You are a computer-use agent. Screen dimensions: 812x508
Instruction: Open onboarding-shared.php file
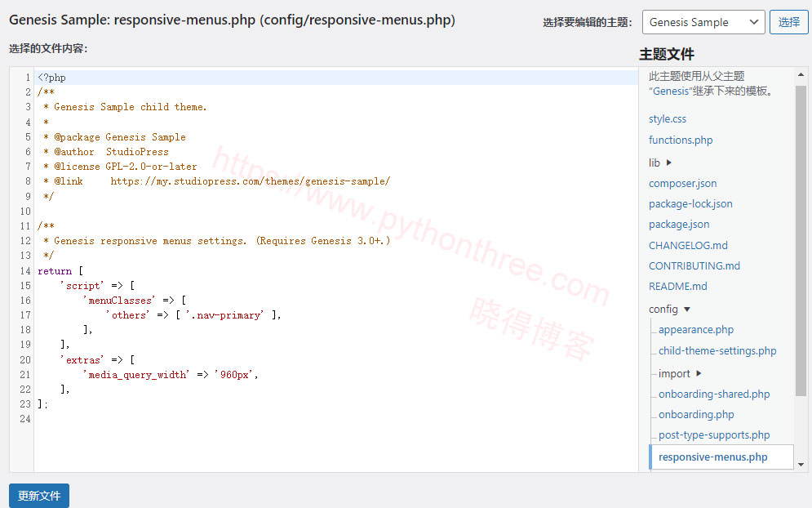(x=714, y=394)
